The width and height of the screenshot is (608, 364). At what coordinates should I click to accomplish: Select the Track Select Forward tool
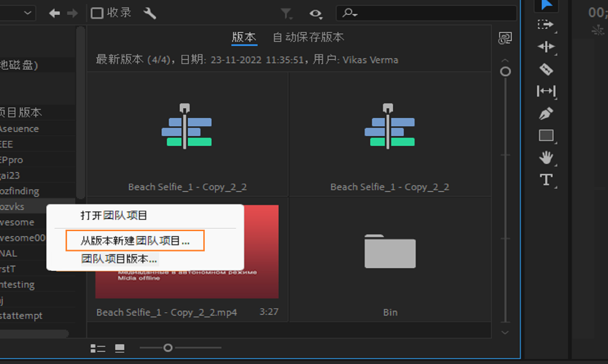[x=546, y=25]
